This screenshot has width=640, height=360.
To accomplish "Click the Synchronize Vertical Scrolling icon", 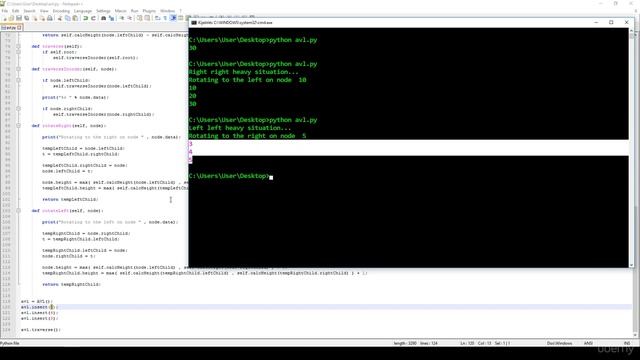I will pyautogui.click(x=139, y=18).
